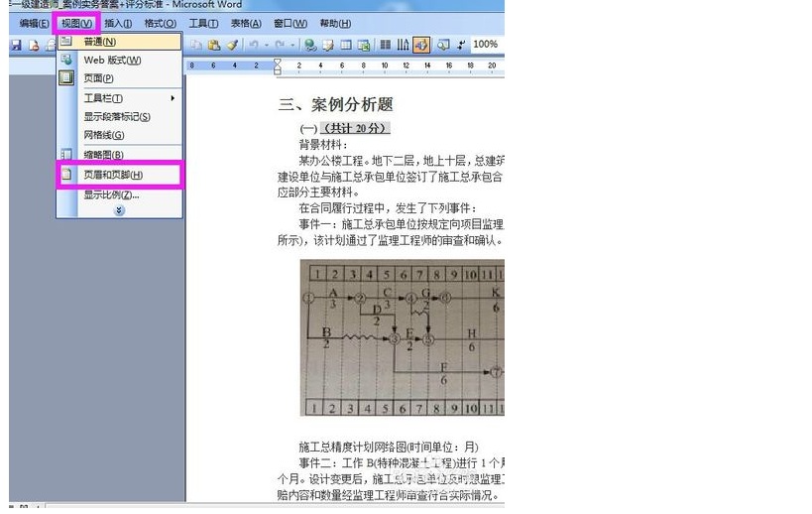Viewport: 812px width, 514px height.
Task: Click the Insert Excel Worksheet icon
Action: 364,45
